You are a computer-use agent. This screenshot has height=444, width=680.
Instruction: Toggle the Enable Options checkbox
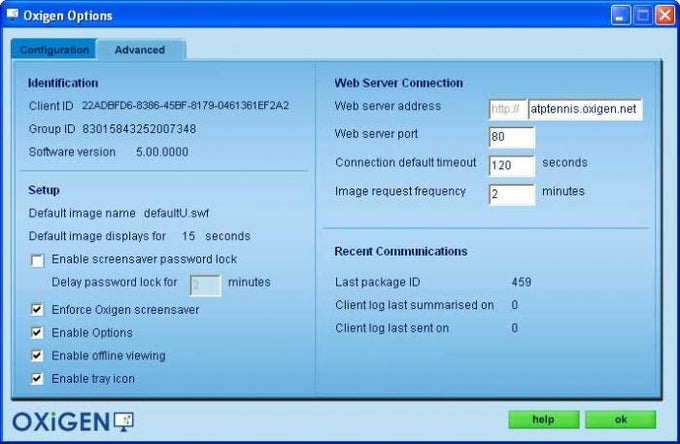pos(37,333)
